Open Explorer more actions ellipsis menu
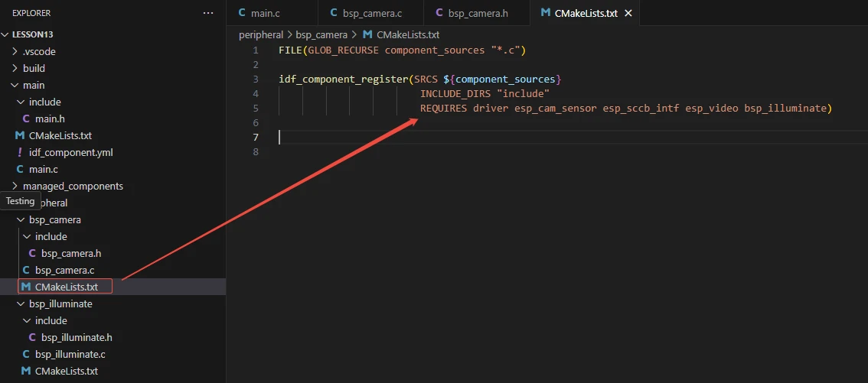The width and height of the screenshot is (868, 383). point(208,14)
